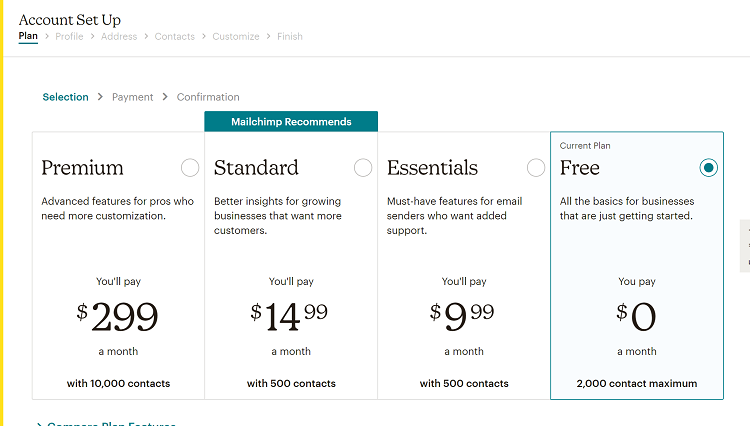This screenshot has width=750, height=426.
Task: Choose the Essentials plan radio button
Action: point(536,167)
